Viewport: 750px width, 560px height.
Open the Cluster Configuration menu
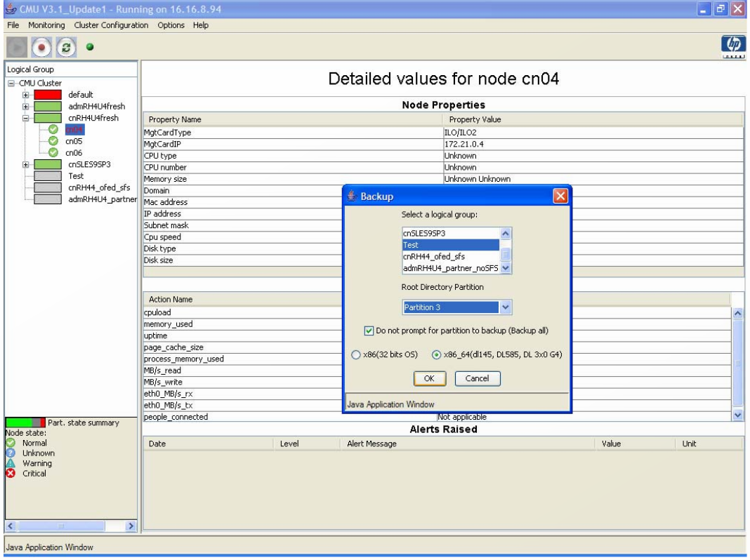click(111, 25)
